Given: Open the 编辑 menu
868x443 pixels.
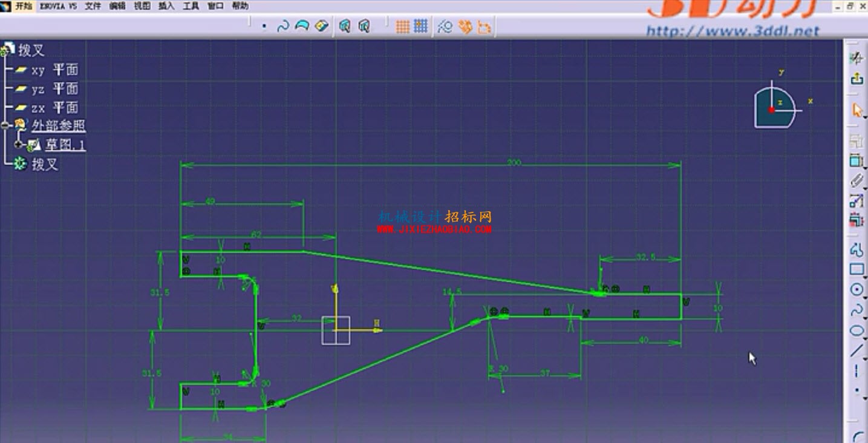Looking at the screenshot, I should click(117, 6).
